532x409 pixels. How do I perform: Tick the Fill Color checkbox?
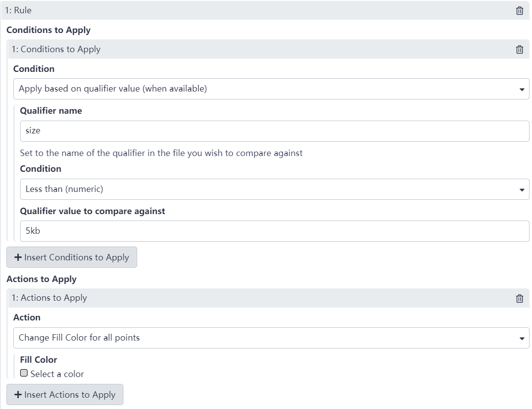24,374
